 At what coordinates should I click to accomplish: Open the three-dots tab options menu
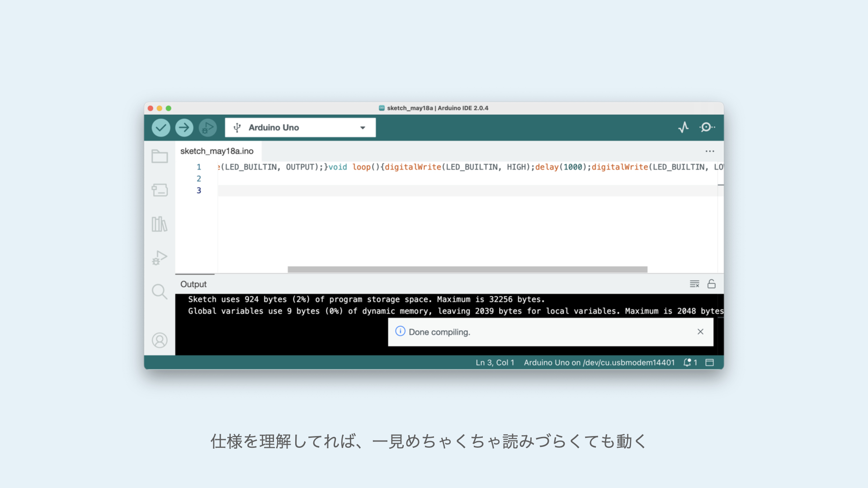(x=710, y=151)
